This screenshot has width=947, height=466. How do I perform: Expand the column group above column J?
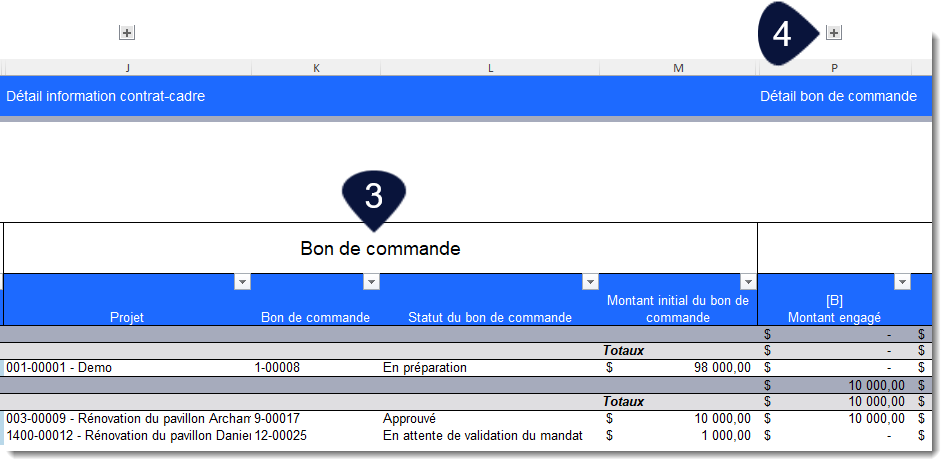click(x=127, y=33)
